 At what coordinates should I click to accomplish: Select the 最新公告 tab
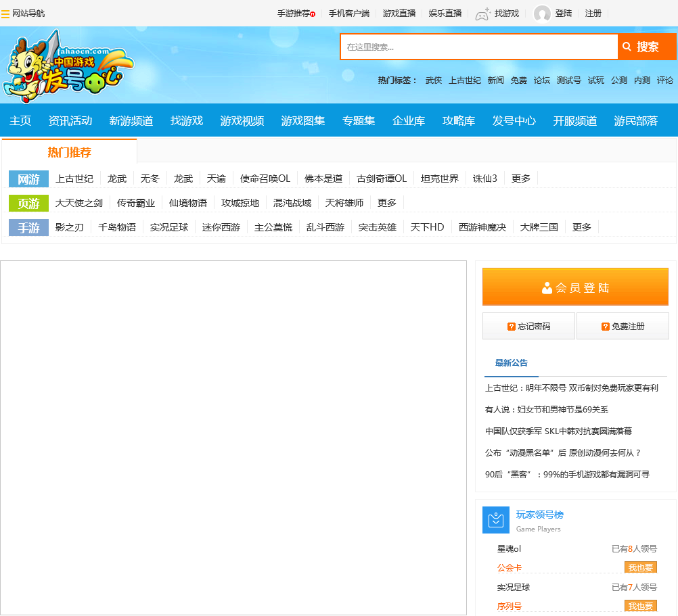511,363
